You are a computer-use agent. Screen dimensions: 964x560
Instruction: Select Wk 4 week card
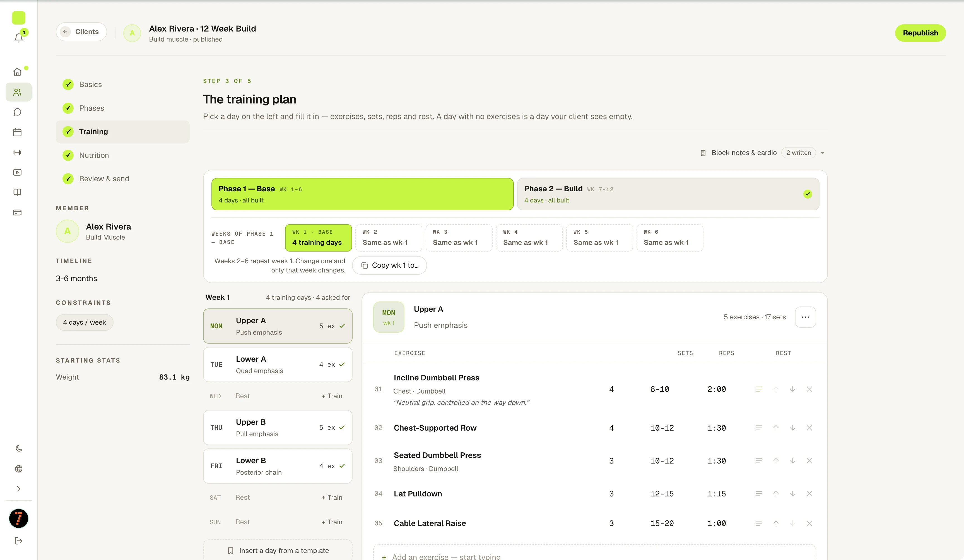click(529, 238)
